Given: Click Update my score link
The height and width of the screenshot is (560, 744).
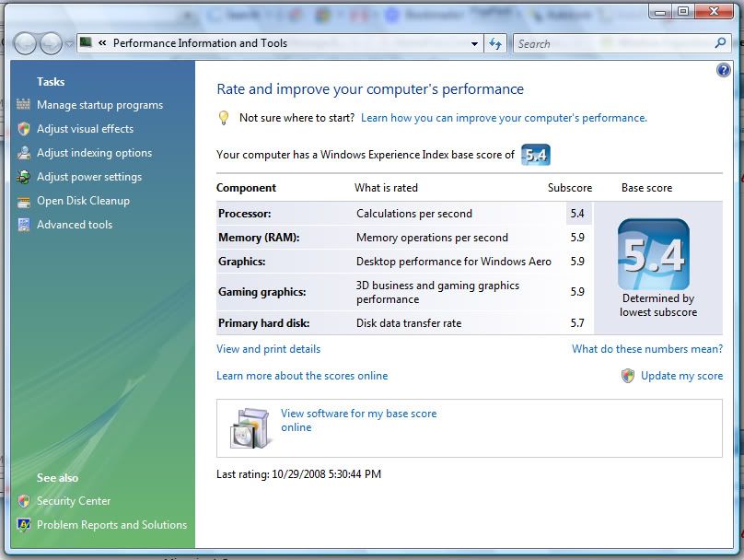Looking at the screenshot, I should click(681, 376).
